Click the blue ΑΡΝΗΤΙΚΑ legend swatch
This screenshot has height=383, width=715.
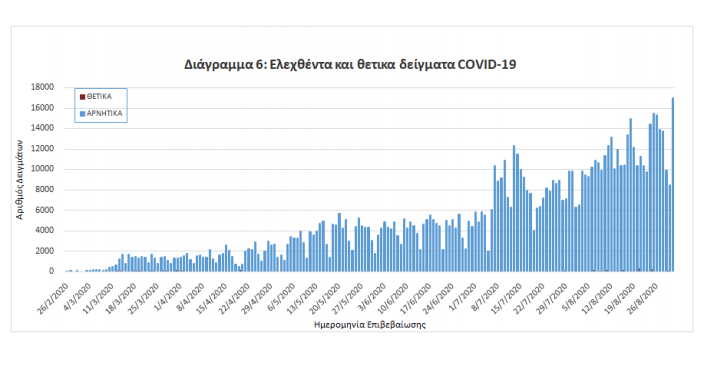[x=83, y=114]
